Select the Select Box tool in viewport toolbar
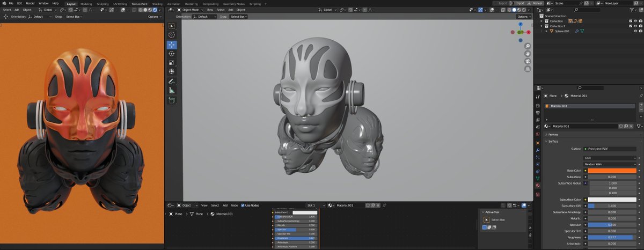The image size is (644, 250). (172, 26)
